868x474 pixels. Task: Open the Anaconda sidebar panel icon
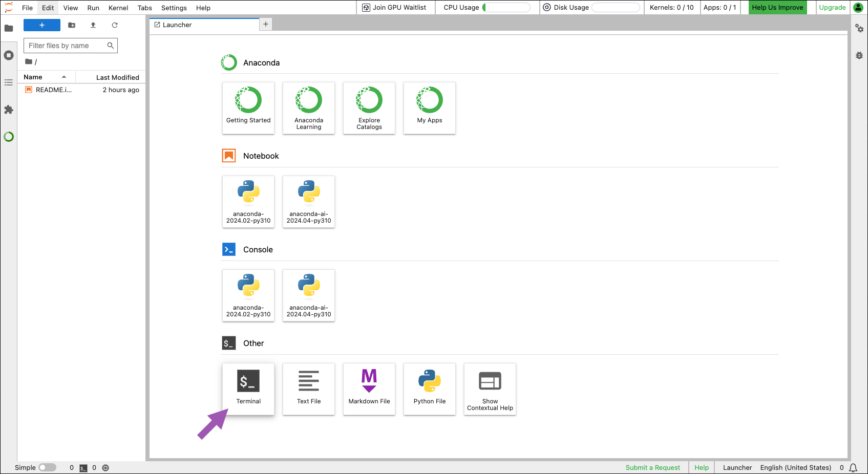point(9,137)
